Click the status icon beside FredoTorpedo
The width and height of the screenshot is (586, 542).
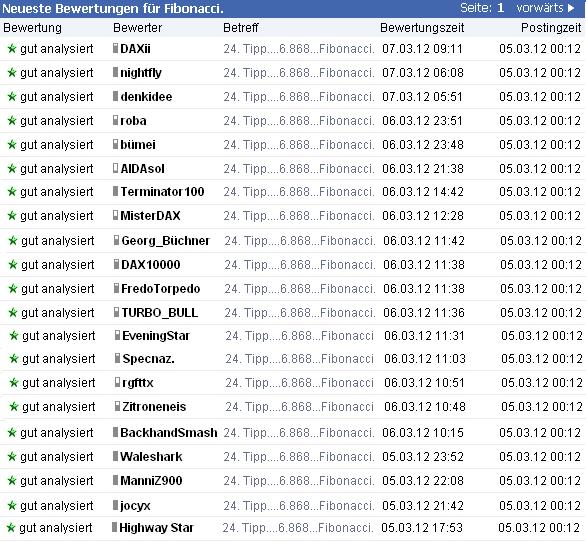click(117, 287)
